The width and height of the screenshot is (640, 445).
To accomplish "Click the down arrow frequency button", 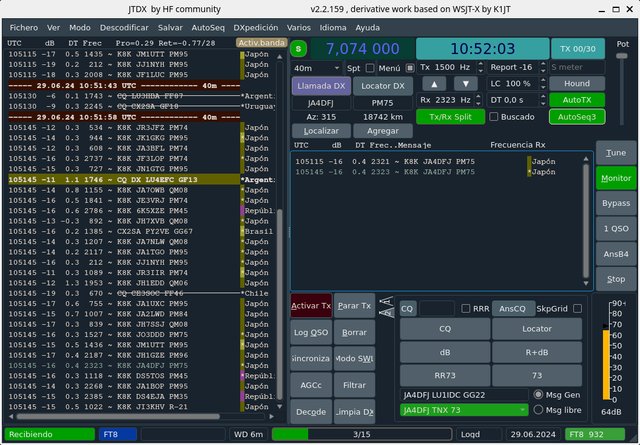I will click(466, 84).
